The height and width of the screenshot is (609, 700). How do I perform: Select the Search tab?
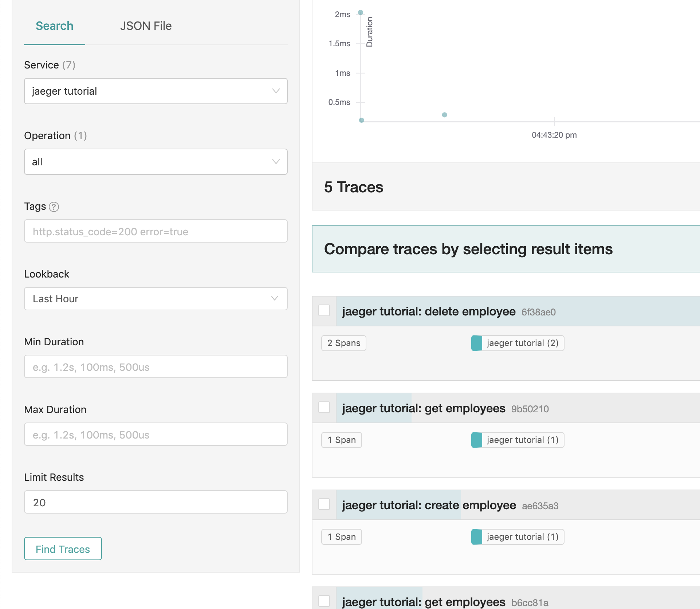point(55,26)
